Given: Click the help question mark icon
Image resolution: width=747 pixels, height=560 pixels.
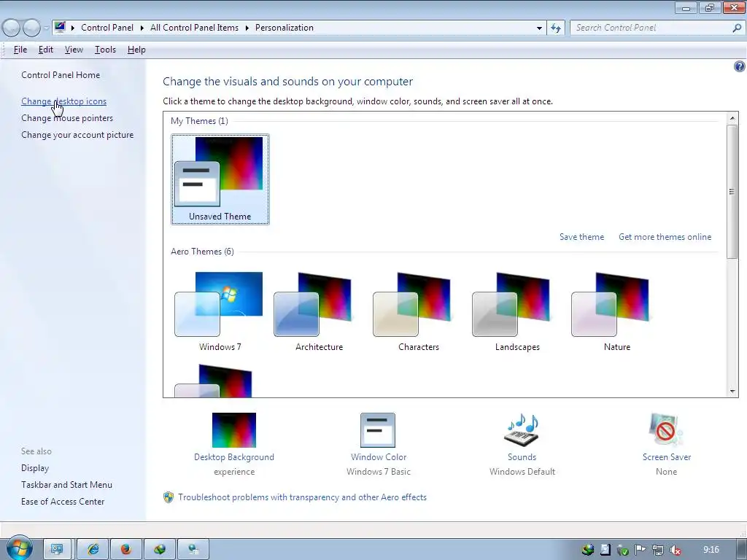Looking at the screenshot, I should (740, 66).
